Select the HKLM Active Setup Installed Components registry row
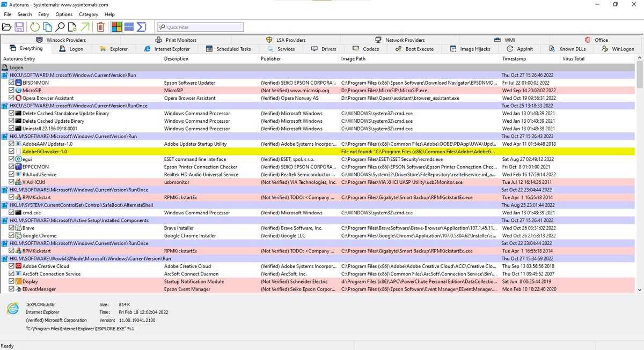 coord(318,220)
